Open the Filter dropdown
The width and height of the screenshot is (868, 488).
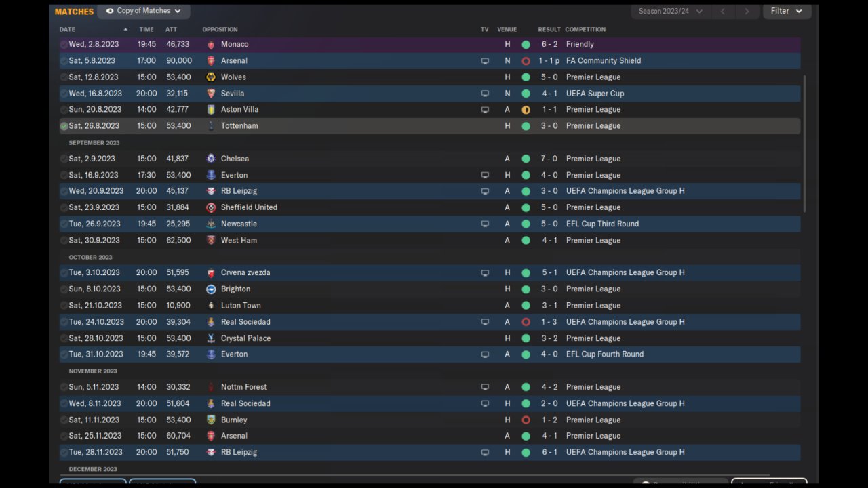(787, 11)
